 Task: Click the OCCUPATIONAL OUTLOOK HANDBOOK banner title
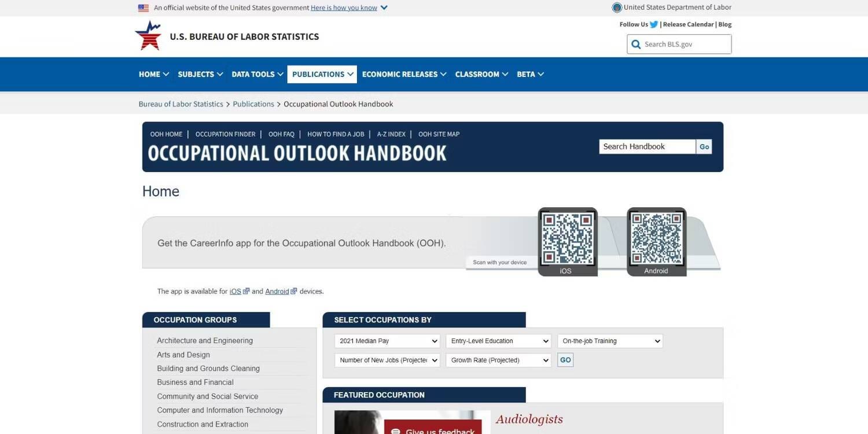click(297, 153)
